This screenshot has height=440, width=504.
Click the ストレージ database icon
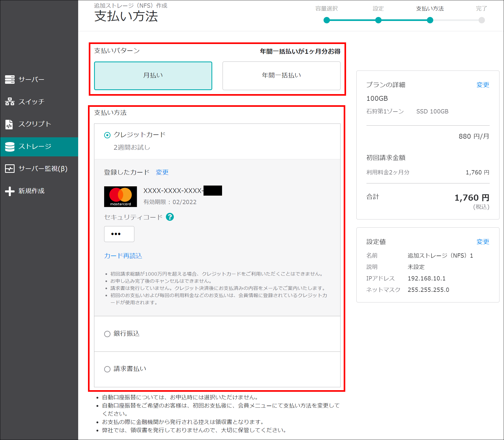[10, 147]
